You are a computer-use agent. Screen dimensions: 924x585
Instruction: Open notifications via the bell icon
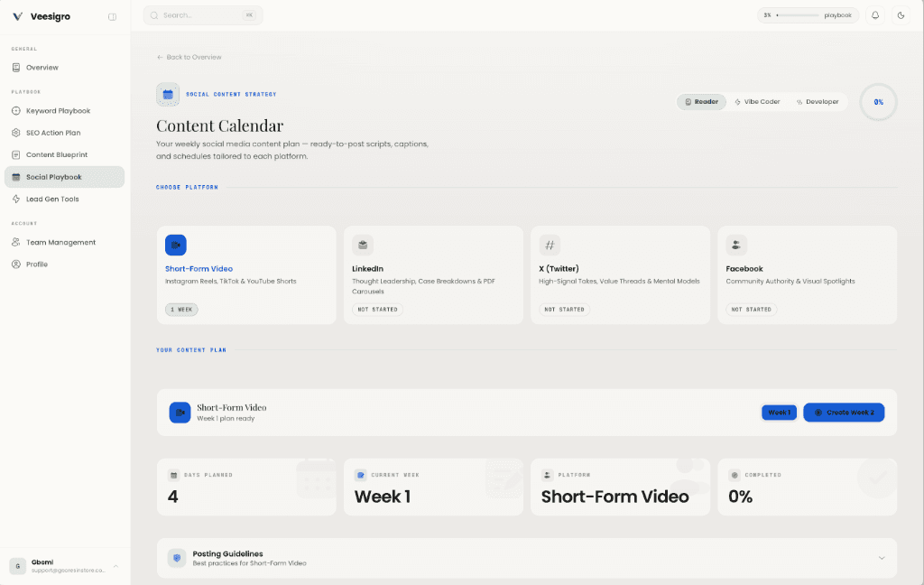coord(875,15)
